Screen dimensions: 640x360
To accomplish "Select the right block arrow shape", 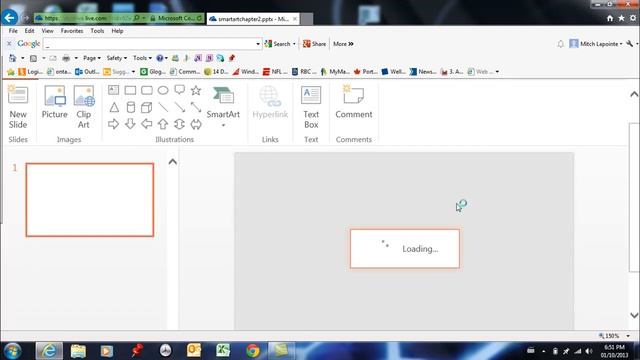I will coord(113,124).
